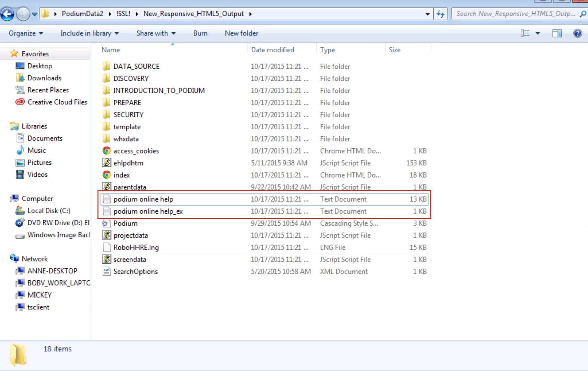The image size is (588, 371).
Task: Open the view options dropdown arrow
Action: click(x=538, y=33)
